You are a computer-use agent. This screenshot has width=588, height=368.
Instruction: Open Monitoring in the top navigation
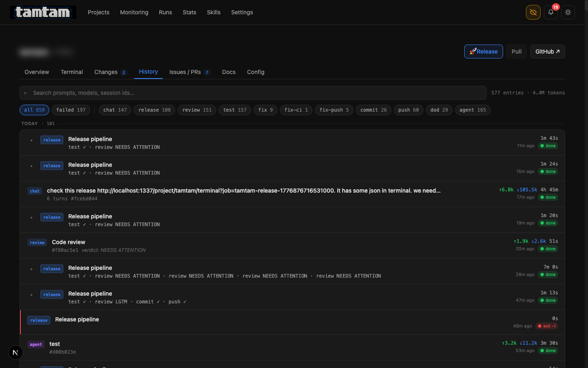pos(134,12)
